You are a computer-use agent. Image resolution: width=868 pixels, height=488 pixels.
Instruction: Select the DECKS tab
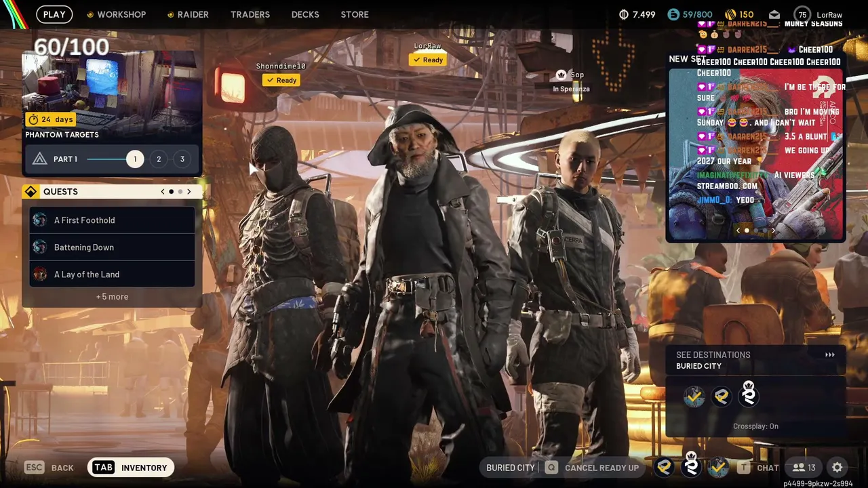[305, 14]
